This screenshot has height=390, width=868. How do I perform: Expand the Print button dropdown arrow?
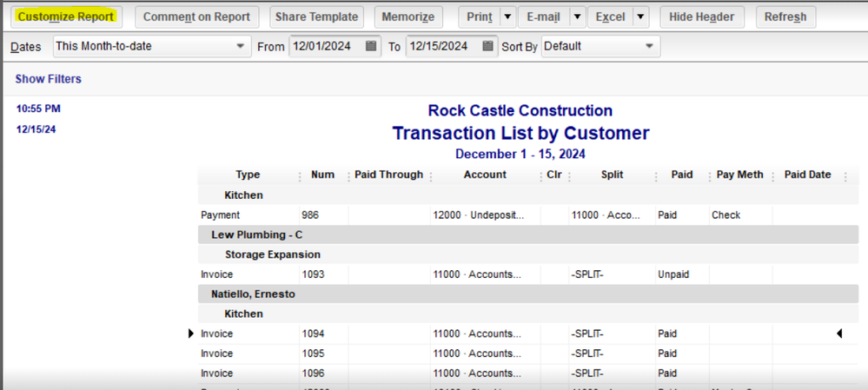(x=507, y=17)
